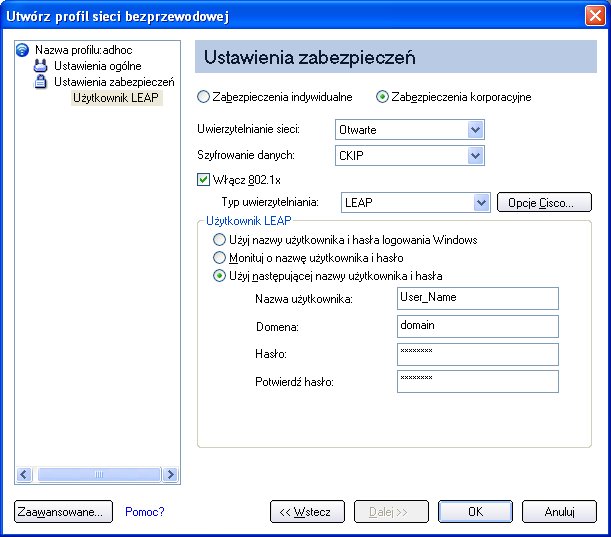Cancel the dialog with Anuluj
This screenshot has width=611, height=537.
tap(560, 512)
